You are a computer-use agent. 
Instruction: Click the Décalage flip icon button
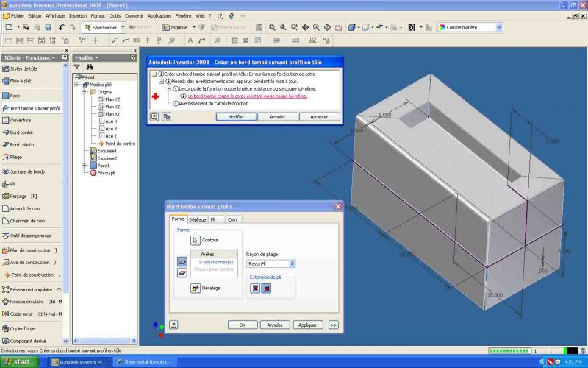196,288
